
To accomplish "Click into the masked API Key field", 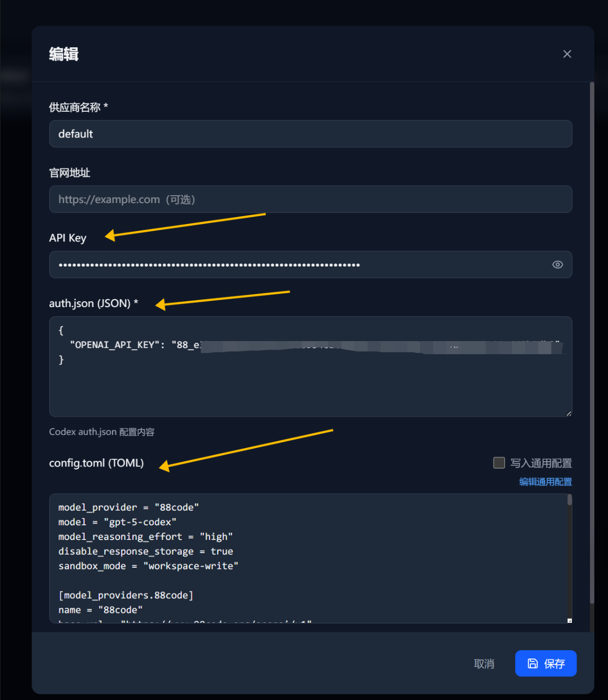I will click(x=299, y=264).
